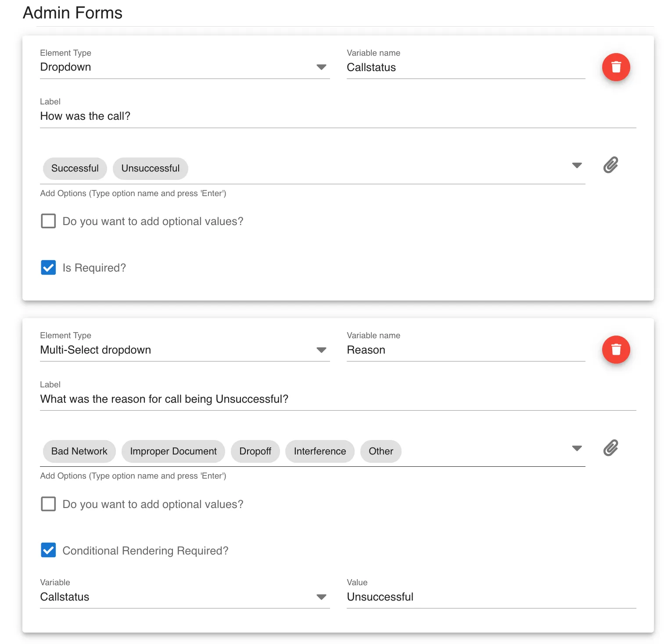Image resolution: width=668 pixels, height=644 pixels.
Task: Click the Conditional Rendering Required? label text
Action: click(146, 551)
